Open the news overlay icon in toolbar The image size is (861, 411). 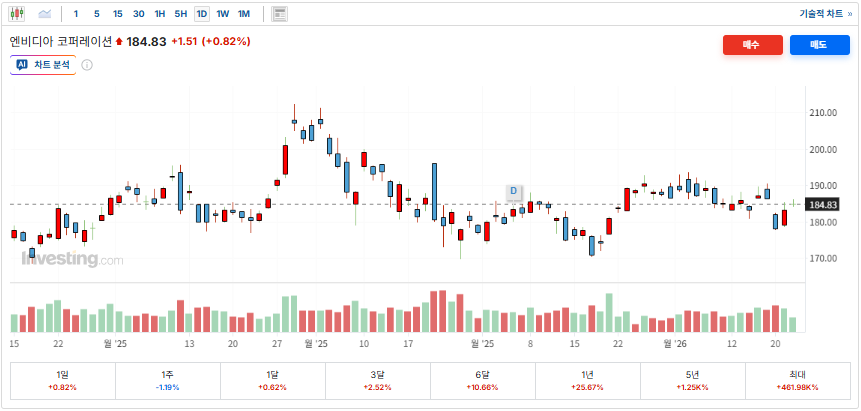(279, 14)
